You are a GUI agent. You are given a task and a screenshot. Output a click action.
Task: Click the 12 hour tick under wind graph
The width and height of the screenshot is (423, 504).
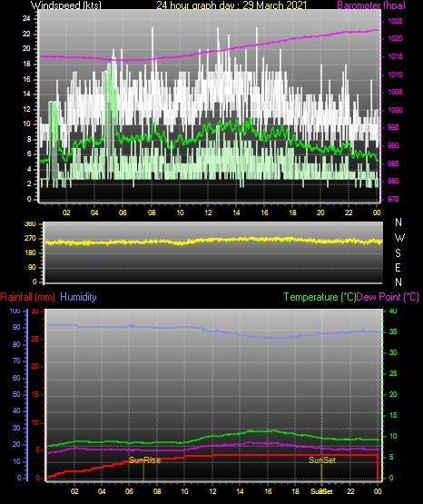pyautogui.click(x=208, y=212)
